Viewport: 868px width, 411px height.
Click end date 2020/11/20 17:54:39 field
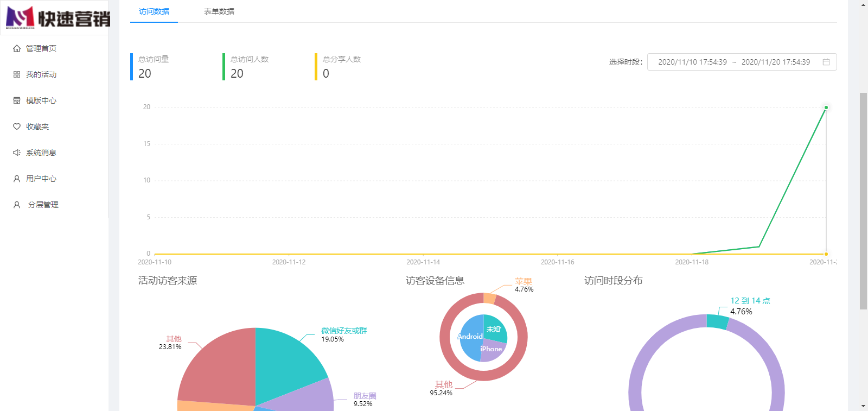coord(776,62)
